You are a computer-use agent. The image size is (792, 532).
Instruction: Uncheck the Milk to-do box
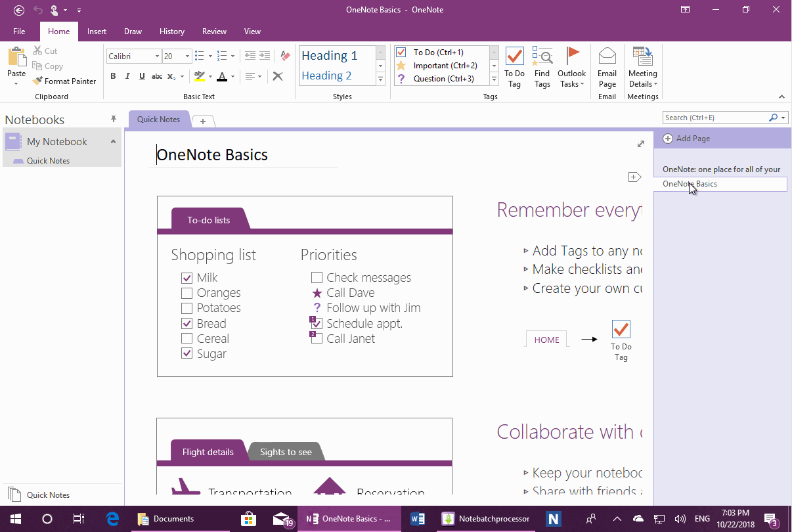pyautogui.click(x=187, y=278)
